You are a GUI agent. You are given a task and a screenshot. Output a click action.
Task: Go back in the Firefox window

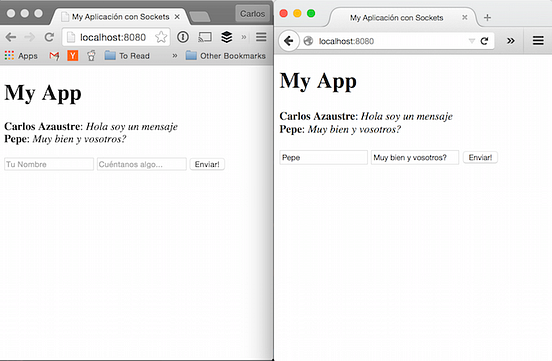click(289, 41)
